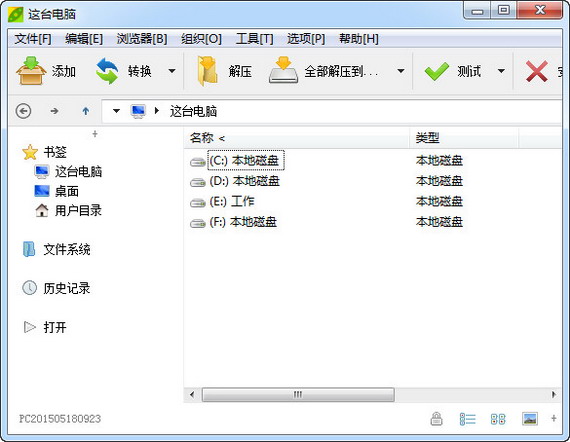Click the plus above the bookmarks panel
This screenshot has height=442, width=570.
95,134
